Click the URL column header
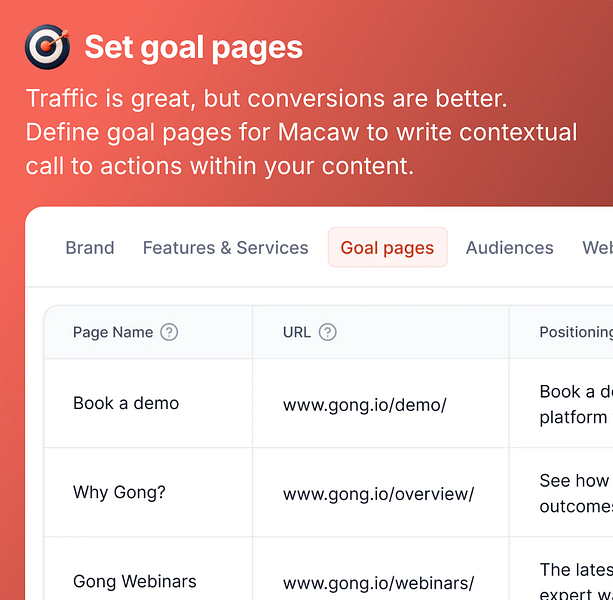The image size is (613, 600). (297, 332)
